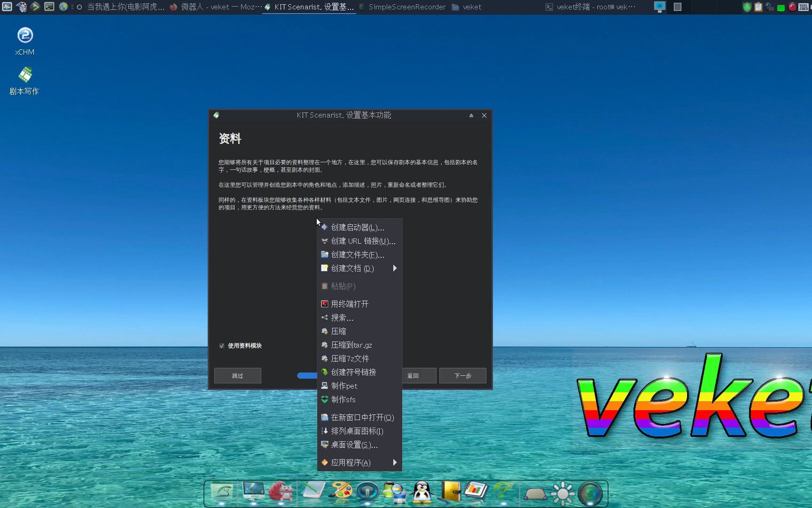
Task: Switch to SimpleScreenRecorder taskbar window
Action: [402, 7]
